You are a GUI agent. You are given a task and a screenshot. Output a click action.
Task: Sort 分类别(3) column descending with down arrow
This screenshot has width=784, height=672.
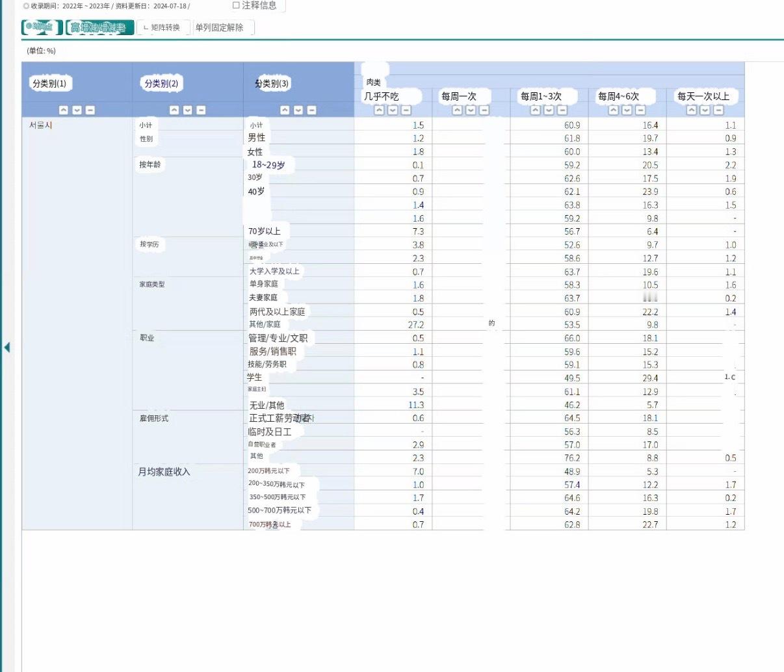tap(298, 110)
